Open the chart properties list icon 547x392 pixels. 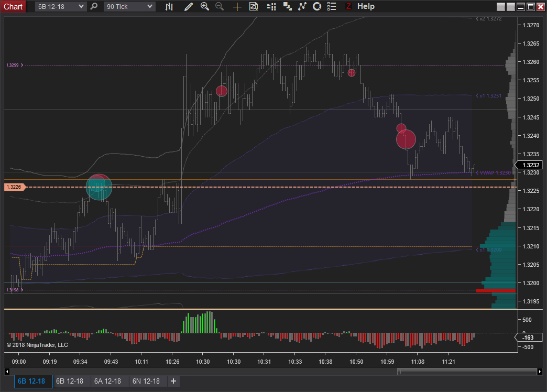tap(332, 6)
